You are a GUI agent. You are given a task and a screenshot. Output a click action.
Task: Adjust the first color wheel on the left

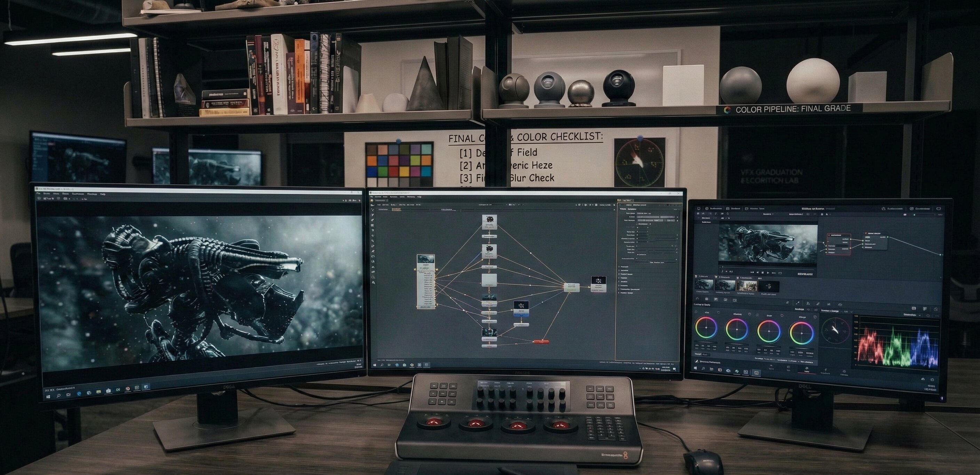[706, 328]
